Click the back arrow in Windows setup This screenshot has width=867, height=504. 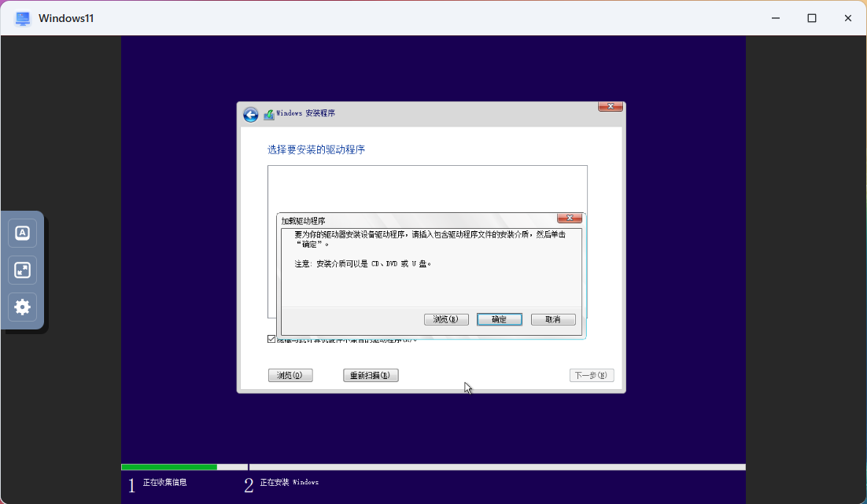pyautogui.click(x=250, y=114)
